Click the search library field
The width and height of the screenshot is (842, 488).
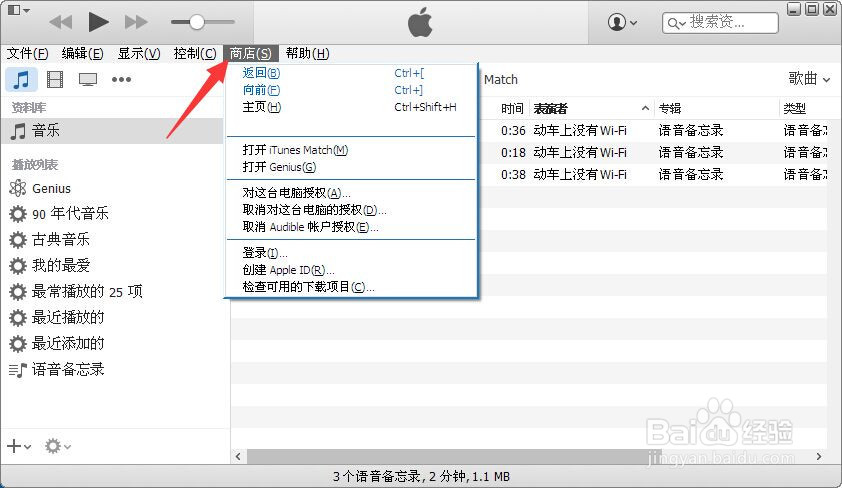click(x=720, y=23)
